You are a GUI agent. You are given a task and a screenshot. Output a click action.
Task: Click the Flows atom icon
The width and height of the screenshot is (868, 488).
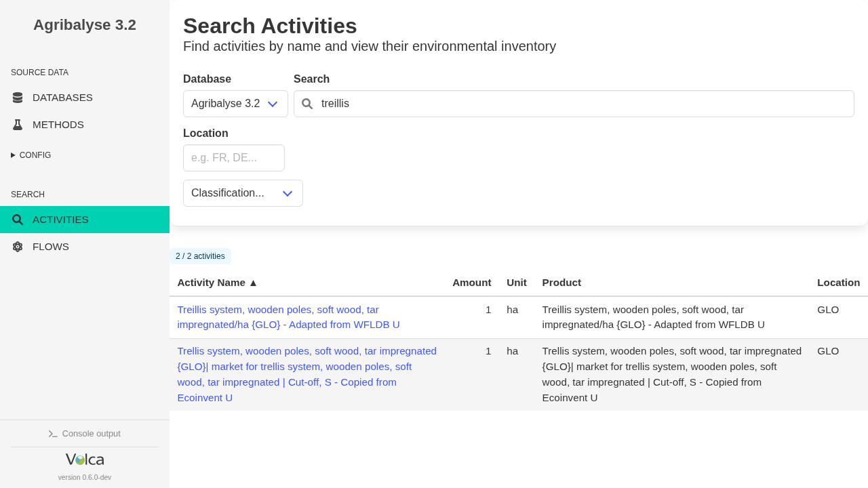tap(18, 247)
